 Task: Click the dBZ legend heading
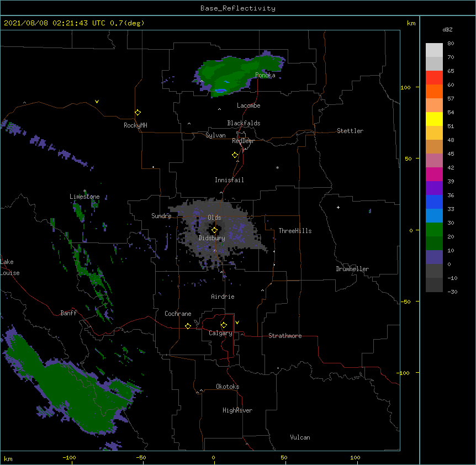click(447, 29)
